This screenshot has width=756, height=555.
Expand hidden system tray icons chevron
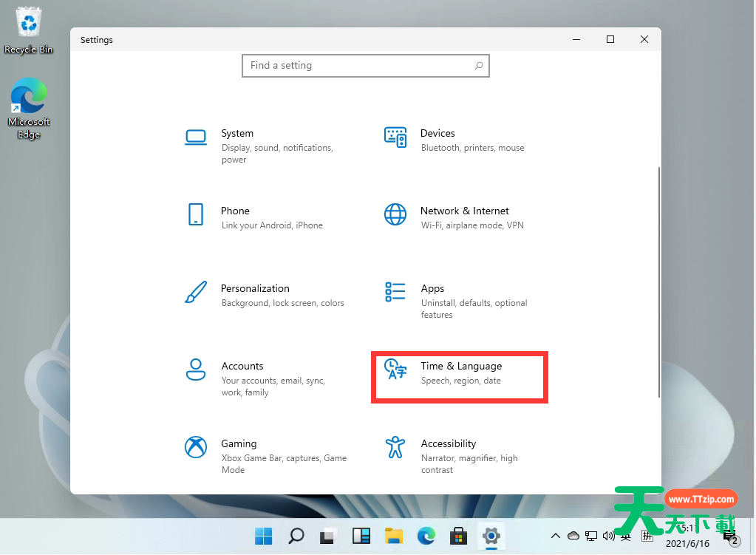click(x=556, y=535)
